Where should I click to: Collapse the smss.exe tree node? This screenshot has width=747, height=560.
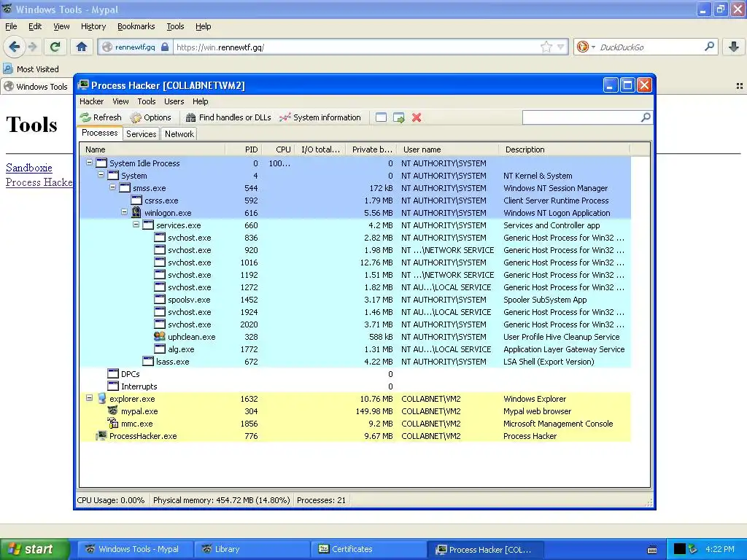tap(112, 187)
